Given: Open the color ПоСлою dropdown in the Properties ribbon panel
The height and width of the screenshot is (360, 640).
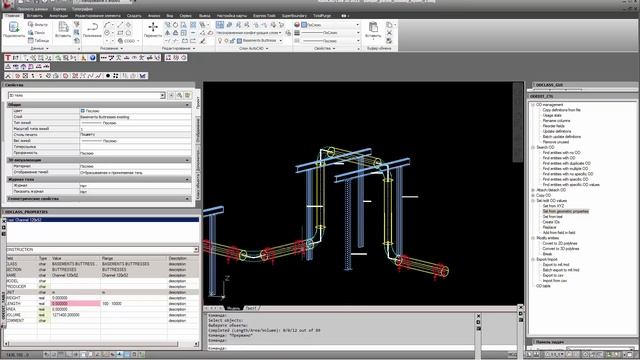Looking at the screenshot, I should tap(358, 25).
